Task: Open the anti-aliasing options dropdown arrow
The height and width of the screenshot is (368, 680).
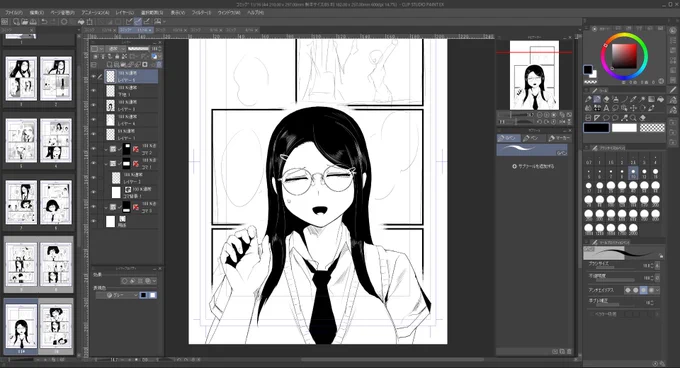Action: 658,290
